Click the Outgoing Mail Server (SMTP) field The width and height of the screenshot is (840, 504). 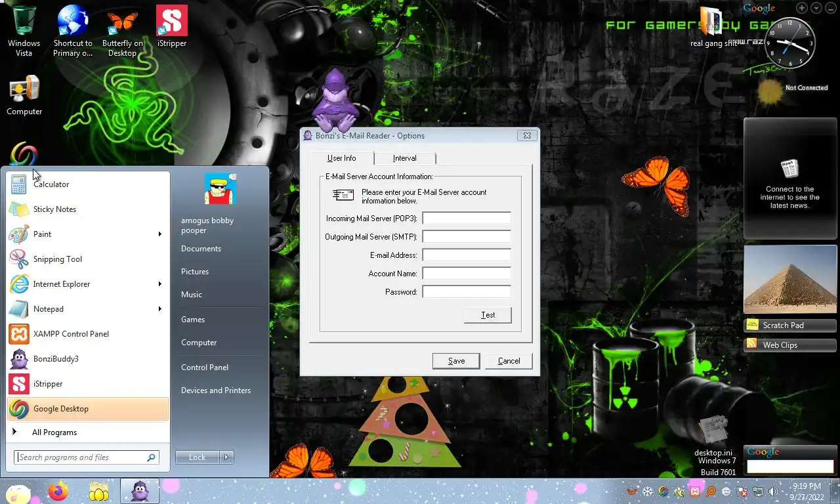coord(467,237)
